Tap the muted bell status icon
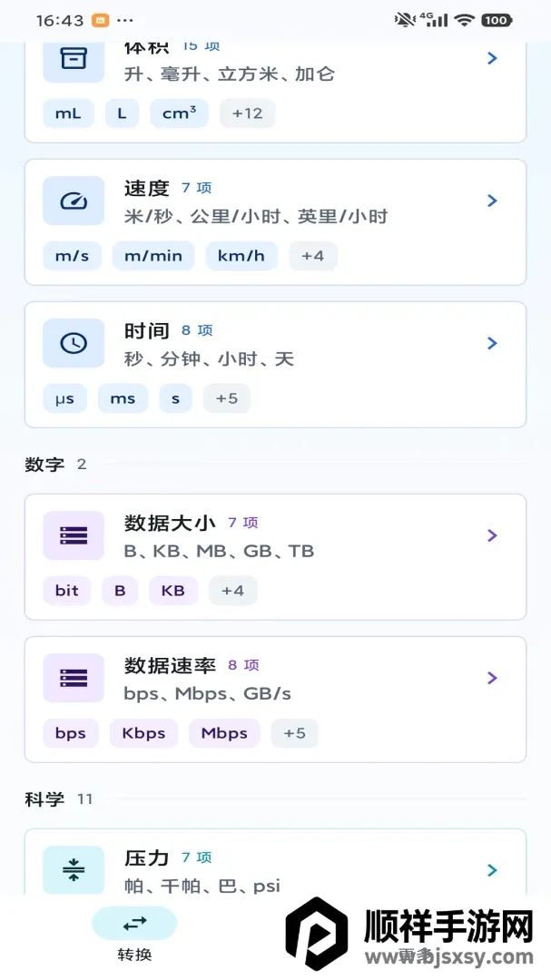 click(x=405, y=20)
